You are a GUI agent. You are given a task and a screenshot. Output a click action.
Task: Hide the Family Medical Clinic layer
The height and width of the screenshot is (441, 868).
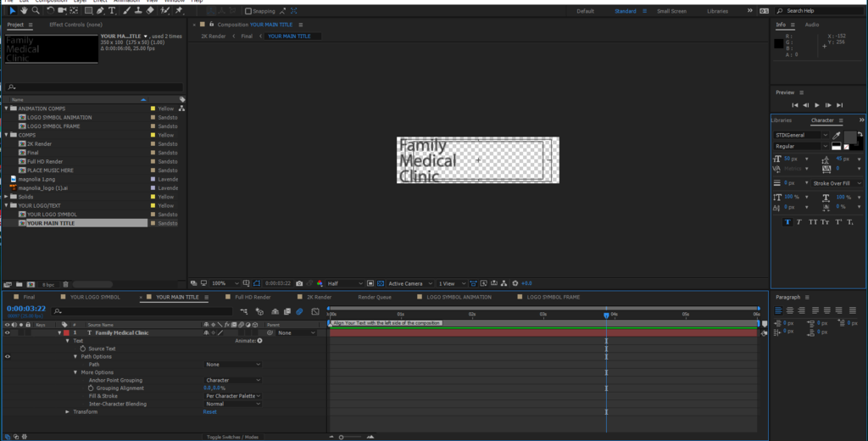click(8, 332)
